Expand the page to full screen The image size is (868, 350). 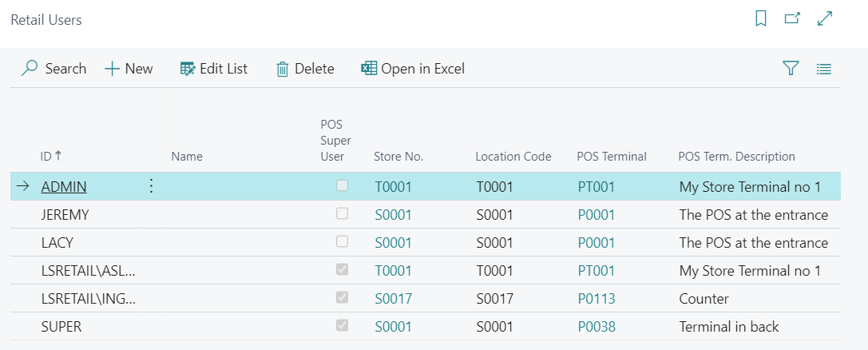pyautogui.click(x=826, y=18)
